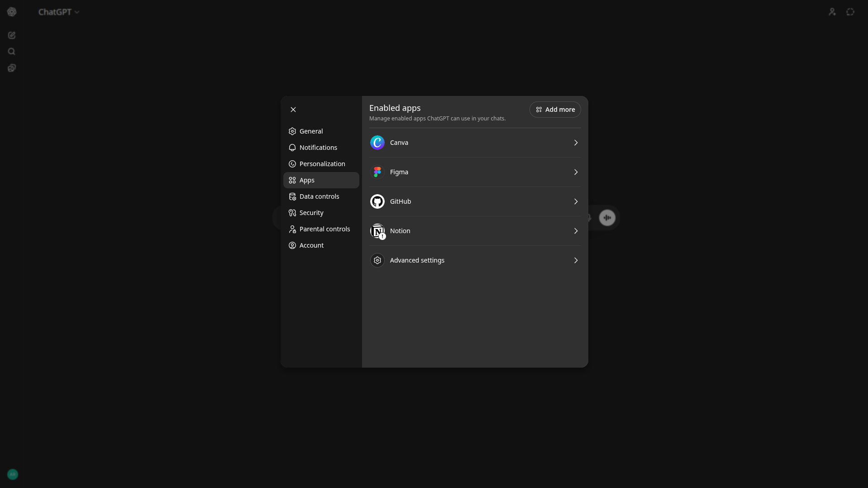The image size is (868, 488).
Task: Click the Notion icon showing the alert badge
Action: point(377,231)
